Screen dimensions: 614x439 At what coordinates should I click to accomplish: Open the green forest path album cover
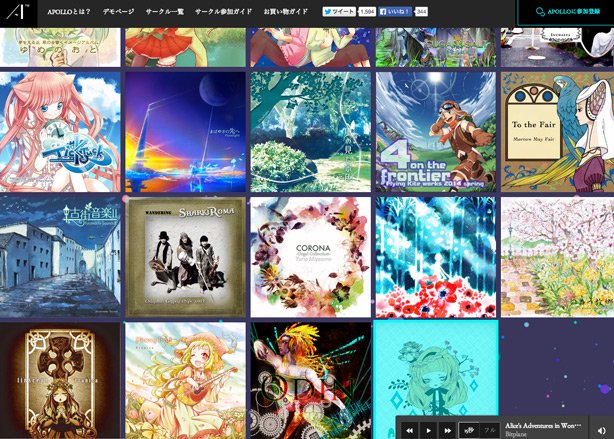[x=311, y=132]
